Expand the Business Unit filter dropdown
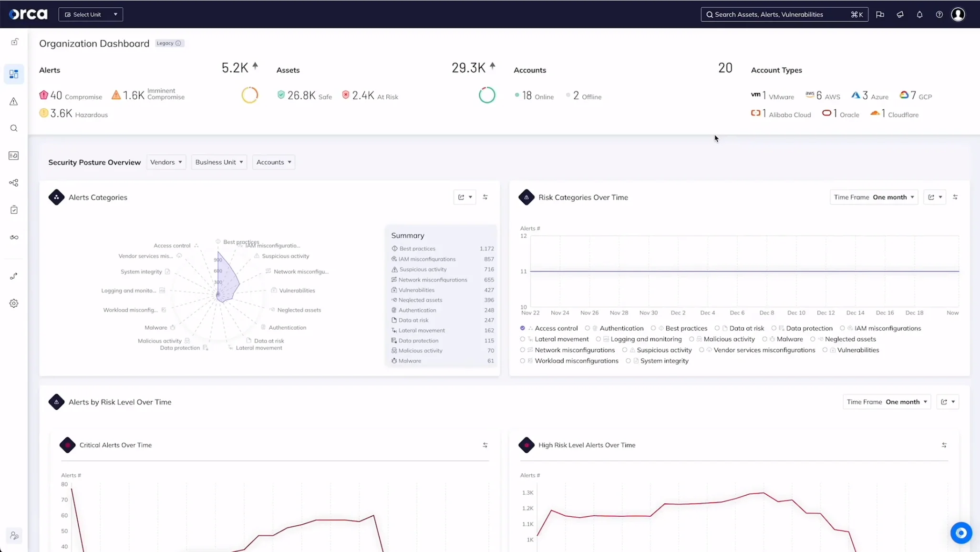Viewport: 980px width, 552px height. pyautogui.click(x=218, y=162)
